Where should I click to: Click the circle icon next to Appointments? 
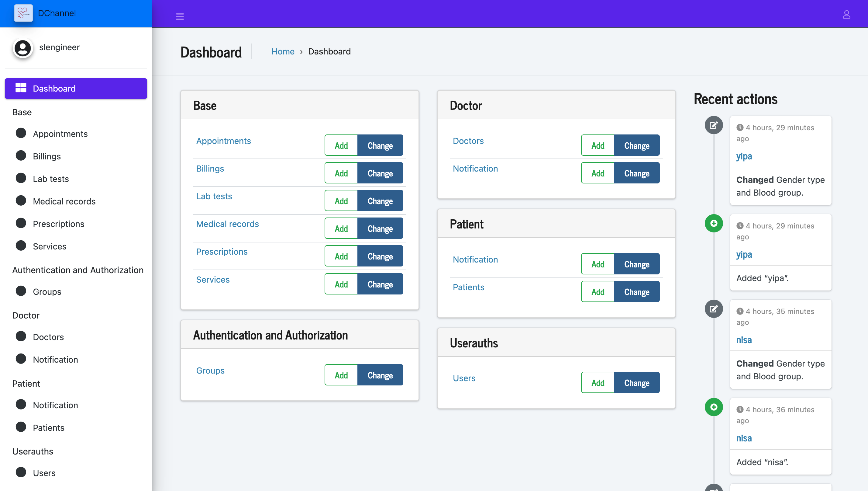pos(21,133)
